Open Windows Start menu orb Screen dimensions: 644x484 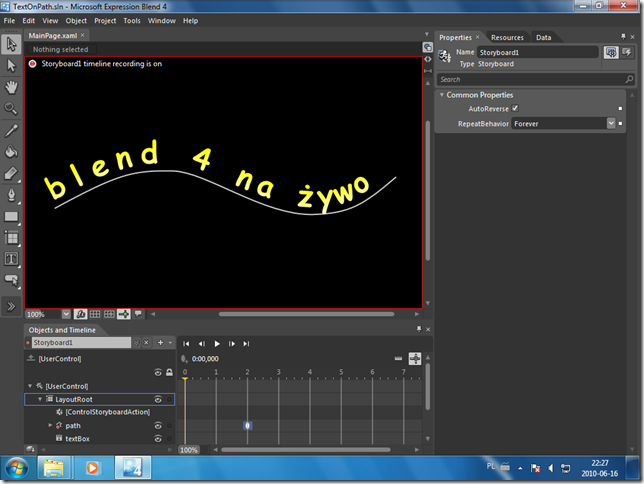(17, 468)
